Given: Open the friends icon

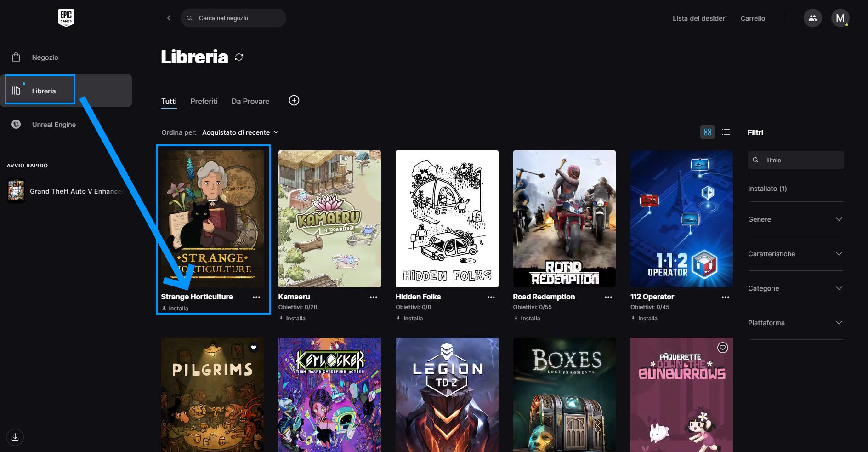Looking at the screenshot, I should point(812,18).
